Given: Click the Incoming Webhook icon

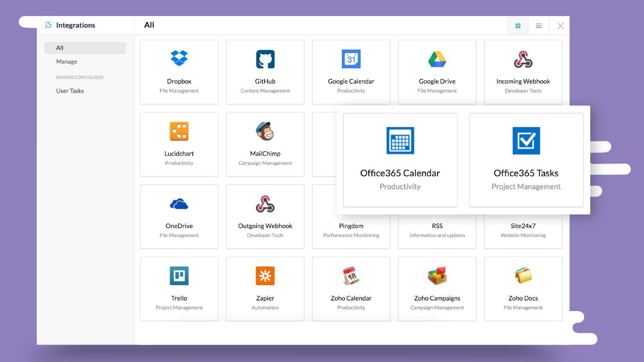Looking at the screenshot, I should coord(523,59).
